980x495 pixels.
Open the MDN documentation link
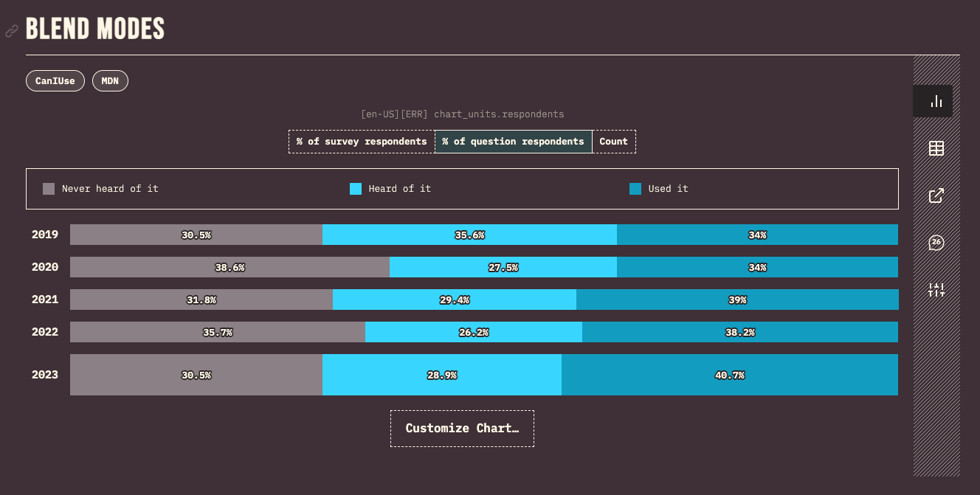point(110,81)
